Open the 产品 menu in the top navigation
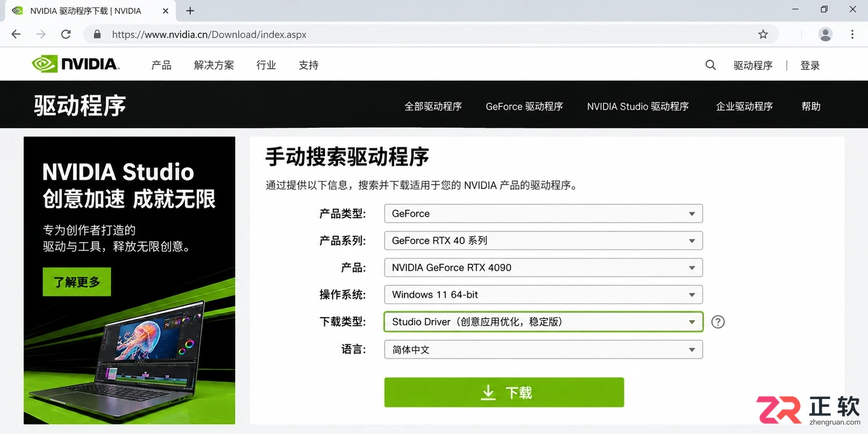This screenshot has height=434, width=868. (x=162, y=65)
